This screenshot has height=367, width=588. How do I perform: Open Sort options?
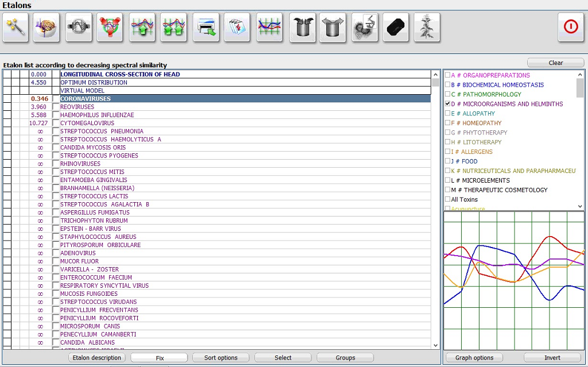(220, 358)
